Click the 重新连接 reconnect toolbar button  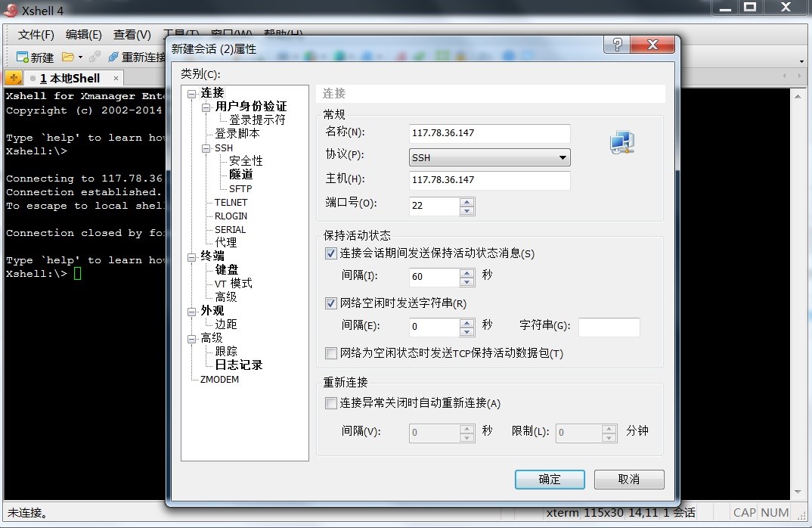(137, 57)
